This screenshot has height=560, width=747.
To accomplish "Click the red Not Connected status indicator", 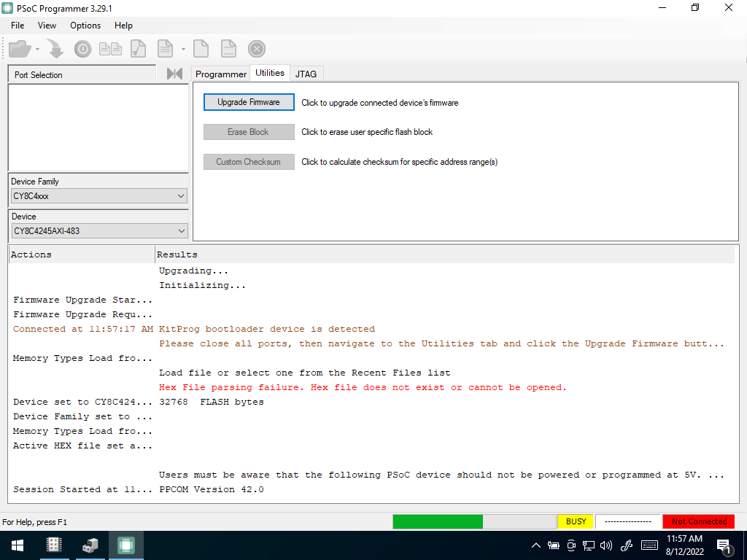I will pos(699,521).
